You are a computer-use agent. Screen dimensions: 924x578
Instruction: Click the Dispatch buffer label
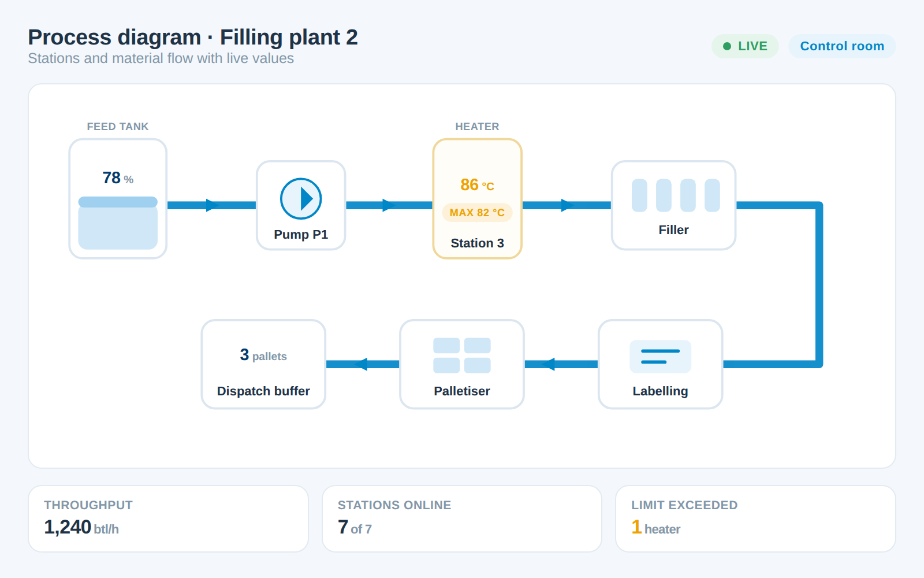tap(263, 391)
